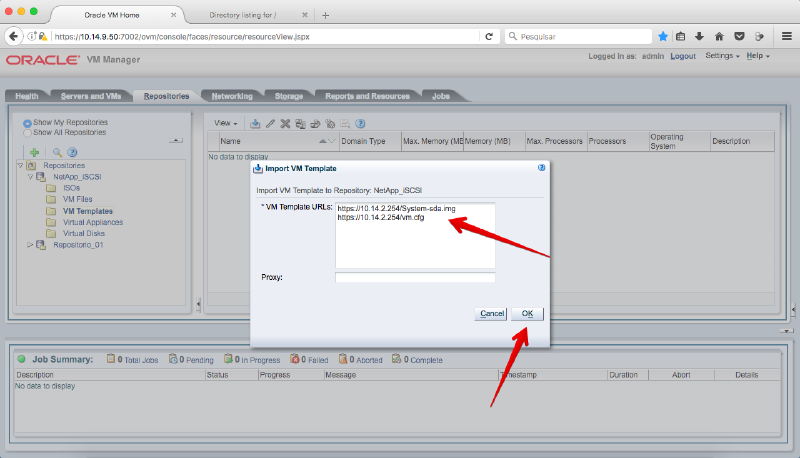800x458 pixels.
Task: Click the delete X icon in toolbar
Action: click(285, 123)
